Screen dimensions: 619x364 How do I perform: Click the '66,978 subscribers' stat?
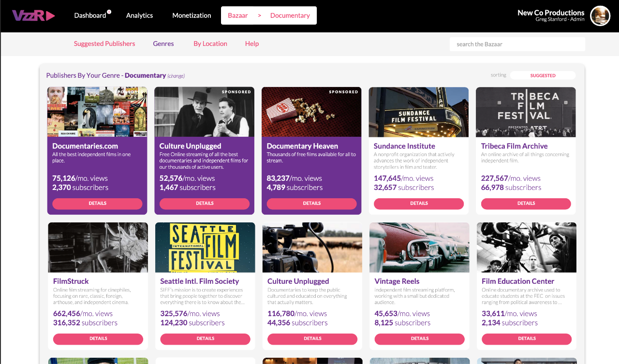click(511, 188)
